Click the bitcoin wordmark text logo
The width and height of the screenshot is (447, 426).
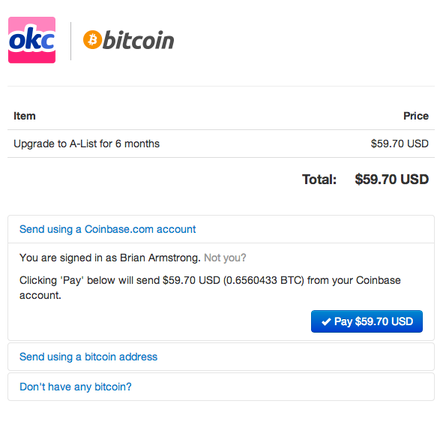pos(138,40)
